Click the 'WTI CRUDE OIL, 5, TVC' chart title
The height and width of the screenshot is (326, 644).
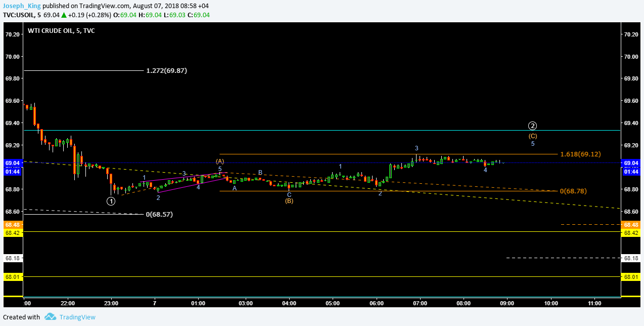[61, 31]
